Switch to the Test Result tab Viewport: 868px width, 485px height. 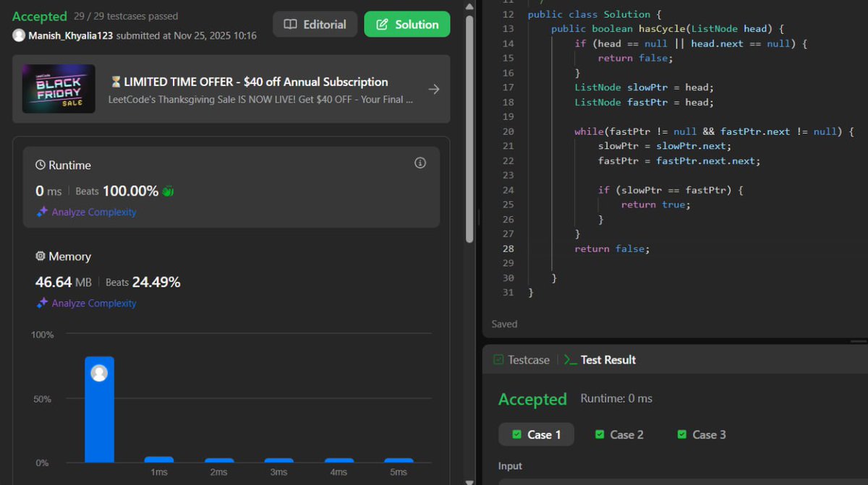coord(608,359)
